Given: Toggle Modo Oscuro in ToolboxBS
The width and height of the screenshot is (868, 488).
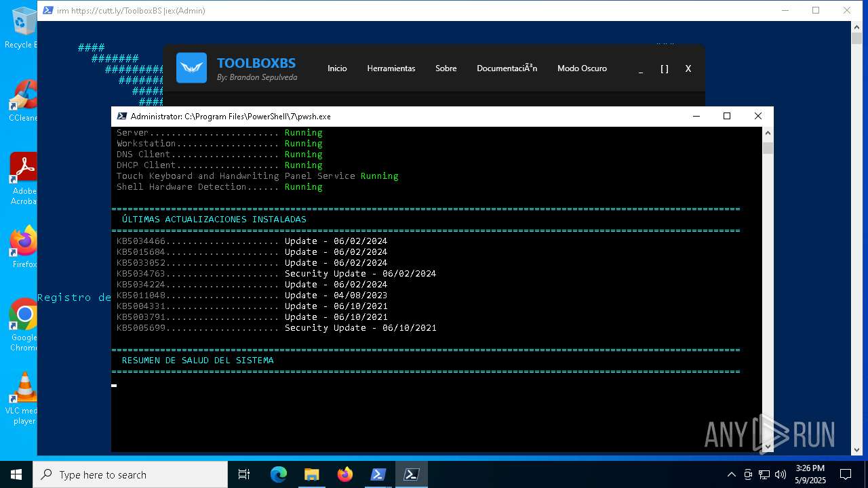Looking at the screenshot, I should tap(582, 68).
